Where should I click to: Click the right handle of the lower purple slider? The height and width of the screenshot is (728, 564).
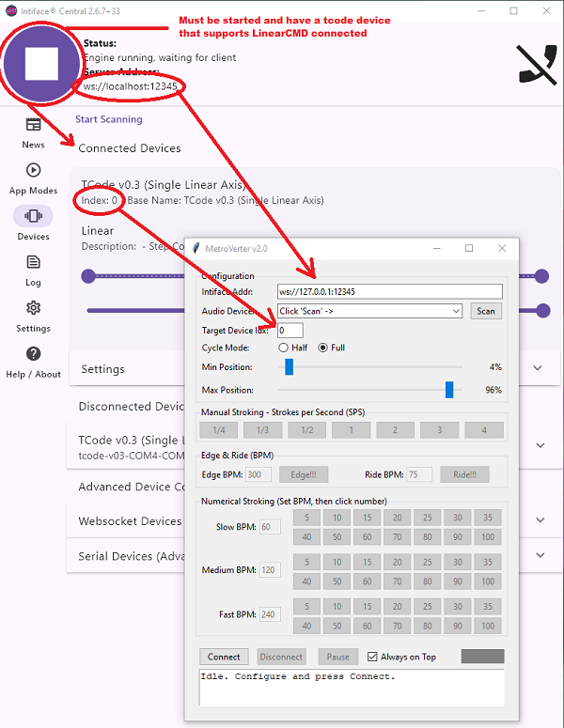pyautogui.click(x=543, y=311)
